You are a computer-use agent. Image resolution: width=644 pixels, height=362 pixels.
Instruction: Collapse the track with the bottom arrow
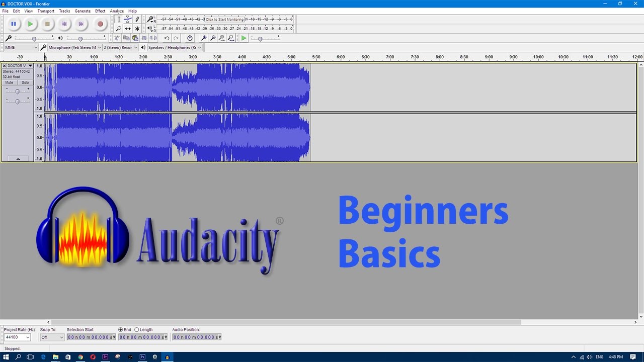[18, 158]
